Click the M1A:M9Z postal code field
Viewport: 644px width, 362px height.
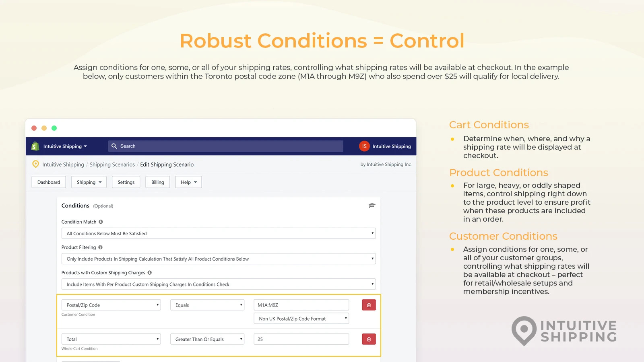pos(301,305)
